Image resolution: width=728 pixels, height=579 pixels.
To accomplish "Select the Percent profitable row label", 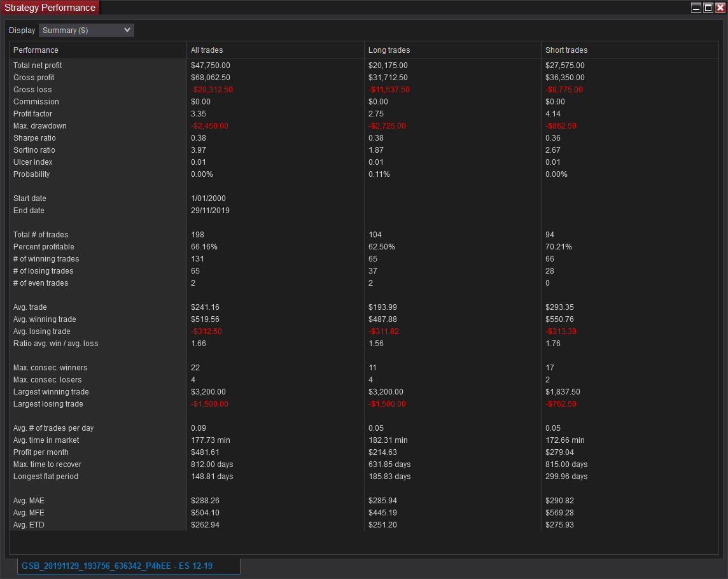I will (43, 247).
